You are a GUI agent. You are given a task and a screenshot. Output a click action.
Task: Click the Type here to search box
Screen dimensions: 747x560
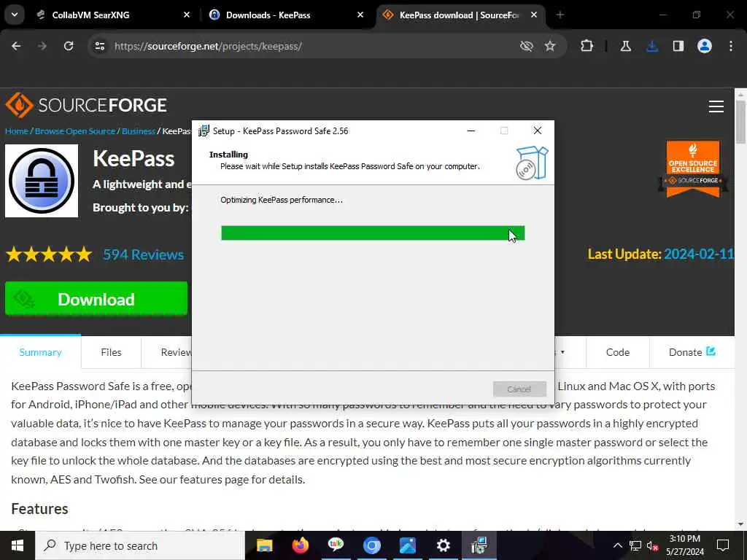tap(140, 545)
